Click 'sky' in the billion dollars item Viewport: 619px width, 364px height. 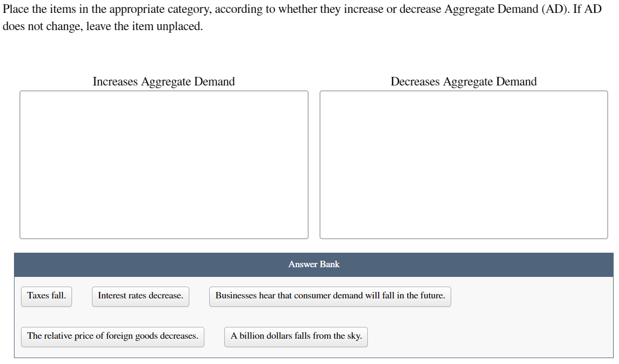(x=354, y=336)
